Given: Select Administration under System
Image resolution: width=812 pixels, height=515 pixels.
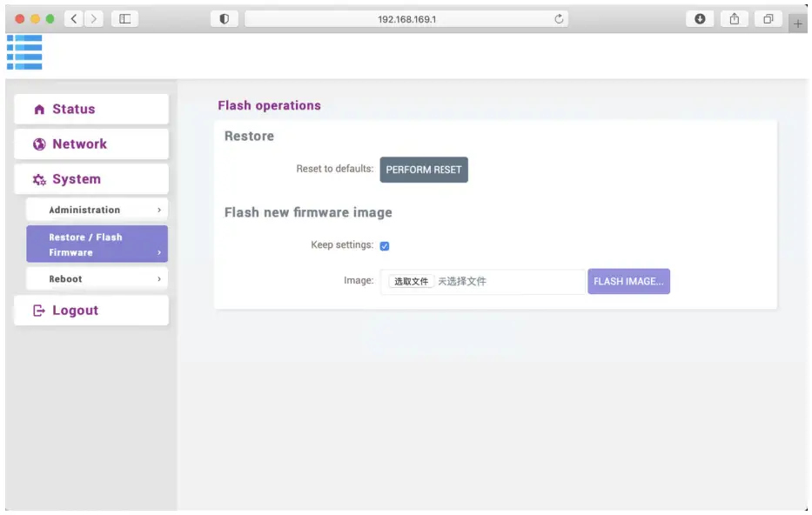Looking at the screenshot, I should (x=97, y=210).
